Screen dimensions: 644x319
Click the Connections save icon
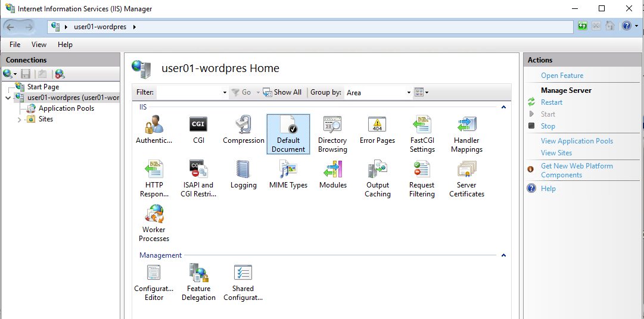click(26, 74)
